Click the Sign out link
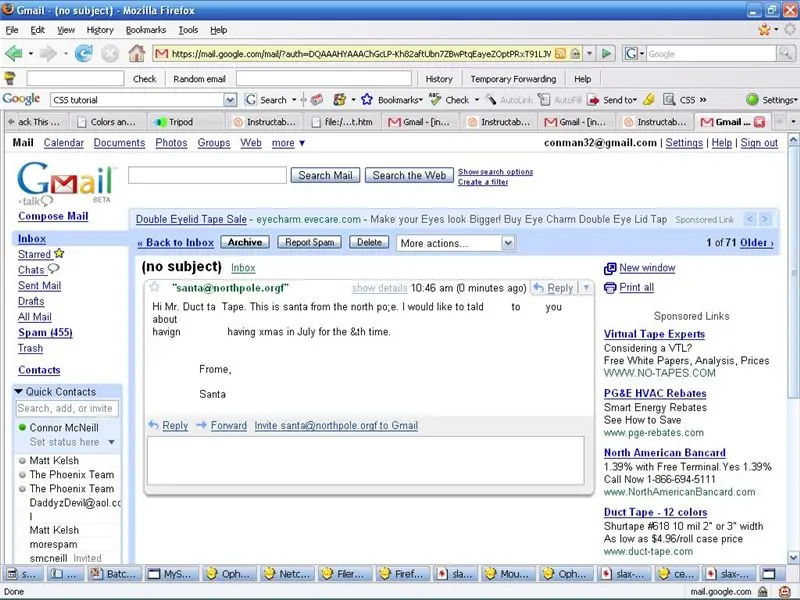This screenshot has width=800, height=600. [x=759, y=143]
